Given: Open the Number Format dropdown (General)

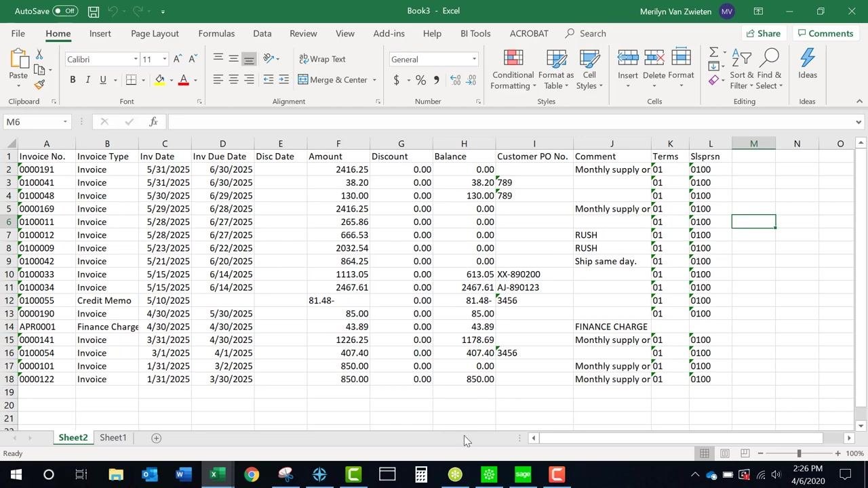Looking at the screenshot, I should pos(474,60).
